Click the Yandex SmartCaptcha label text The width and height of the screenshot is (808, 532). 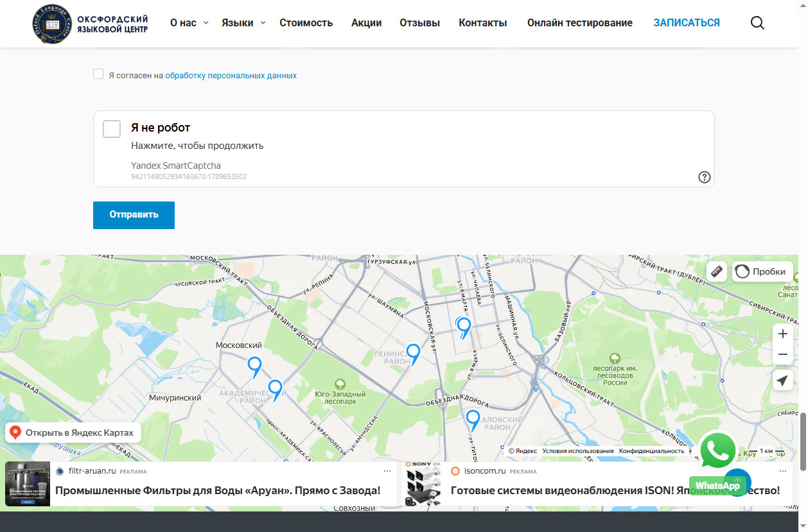pos(176,166)
